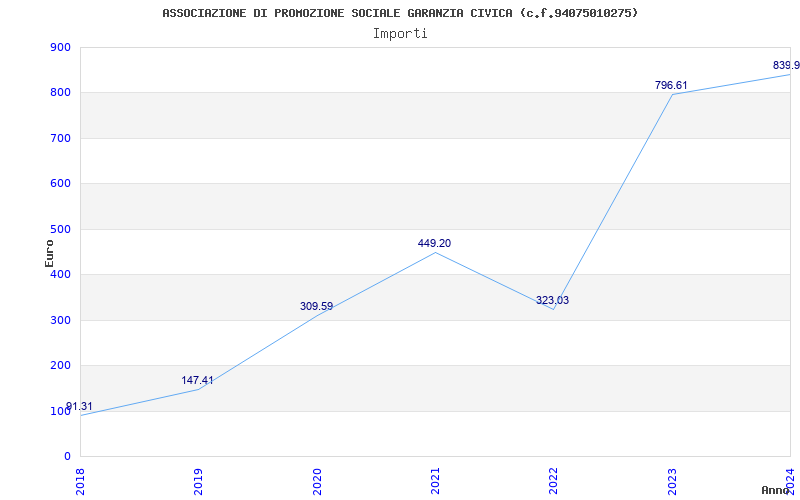Click the Anno x-axis label
800x500 pixels.
click(x=777, y=490)
